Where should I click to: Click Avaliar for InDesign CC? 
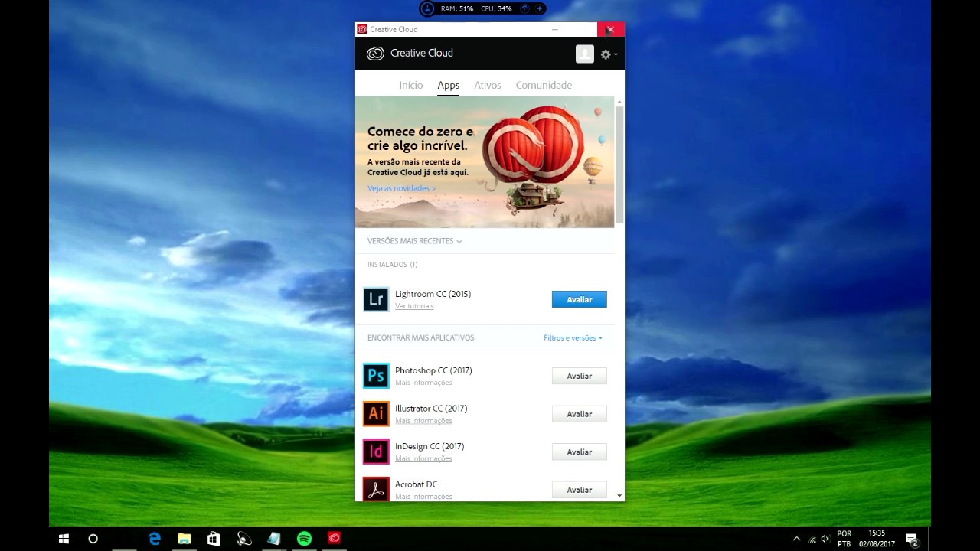(580, 452)
